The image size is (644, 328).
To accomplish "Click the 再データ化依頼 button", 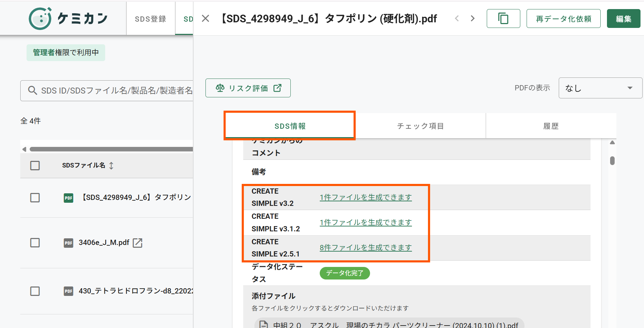I will point(563,18).
